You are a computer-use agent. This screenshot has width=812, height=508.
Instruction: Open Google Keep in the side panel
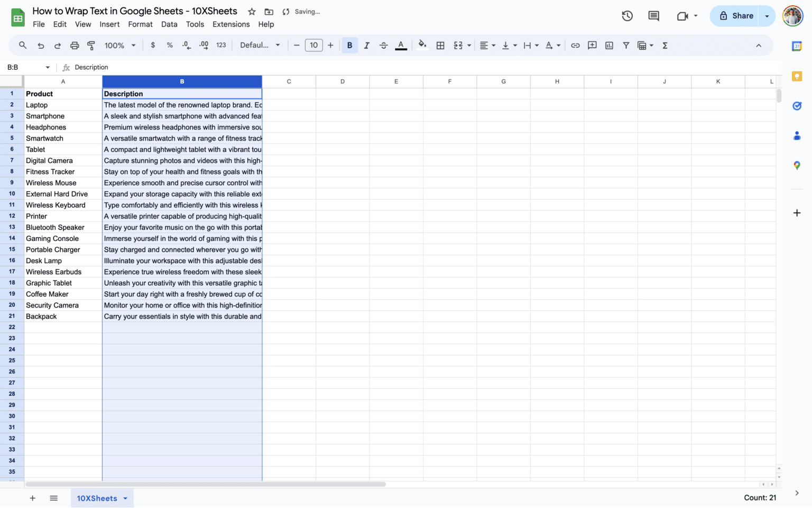797,76
